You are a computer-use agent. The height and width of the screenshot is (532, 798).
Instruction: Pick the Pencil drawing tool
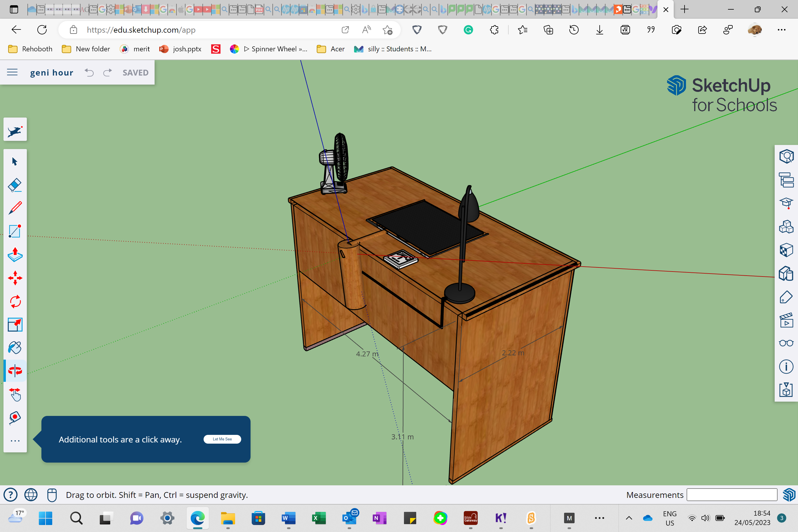[x=15, y=208]
